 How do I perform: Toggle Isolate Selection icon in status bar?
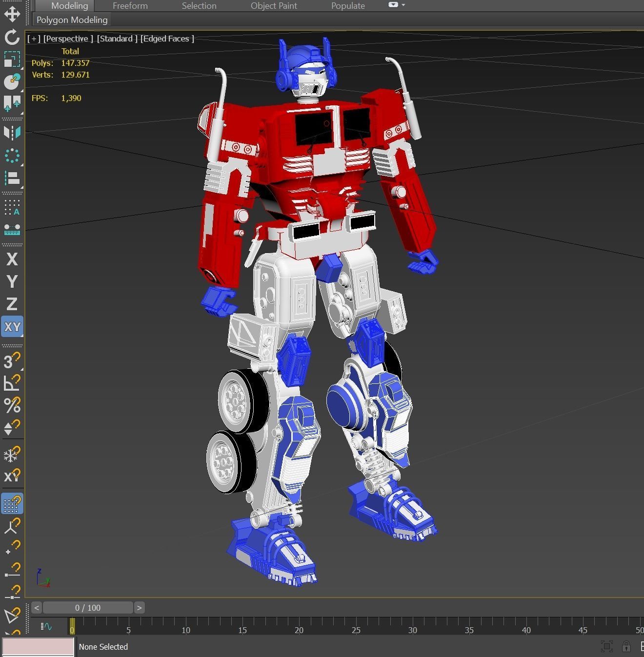point(606,647)
